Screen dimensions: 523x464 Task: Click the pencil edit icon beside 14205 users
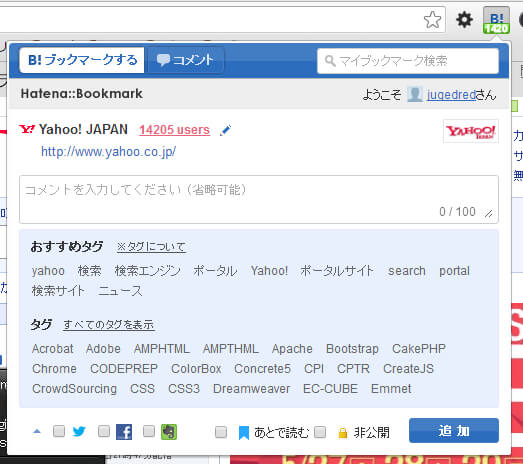click(x=225, y=130)
